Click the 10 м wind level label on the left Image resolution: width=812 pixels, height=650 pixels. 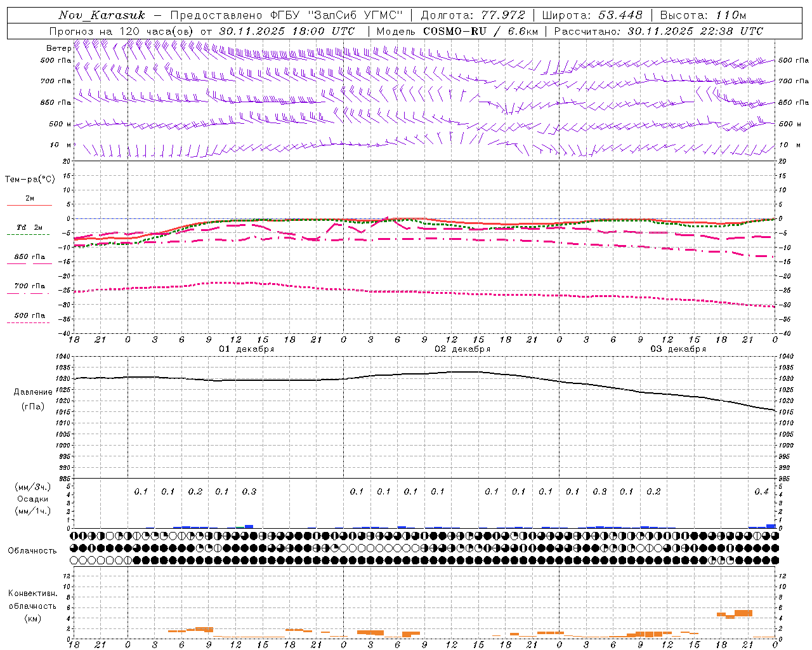pyautogui.click(x=61, y=145)
